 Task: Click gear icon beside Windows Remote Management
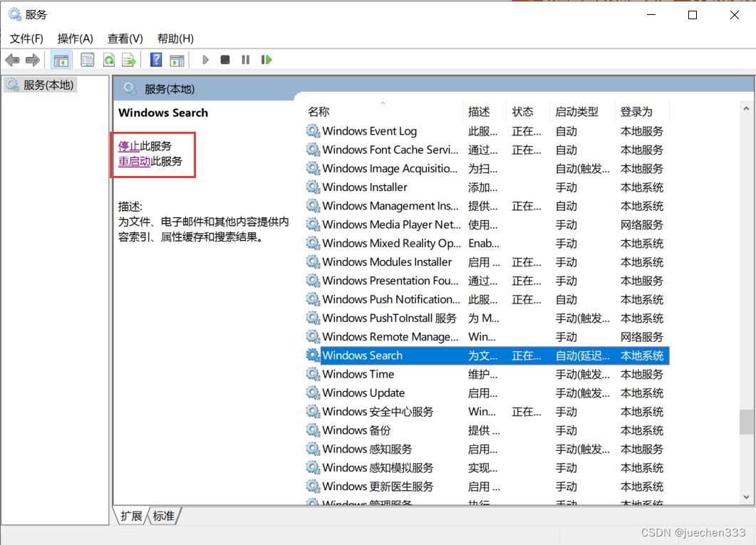(x=313, y=336)
